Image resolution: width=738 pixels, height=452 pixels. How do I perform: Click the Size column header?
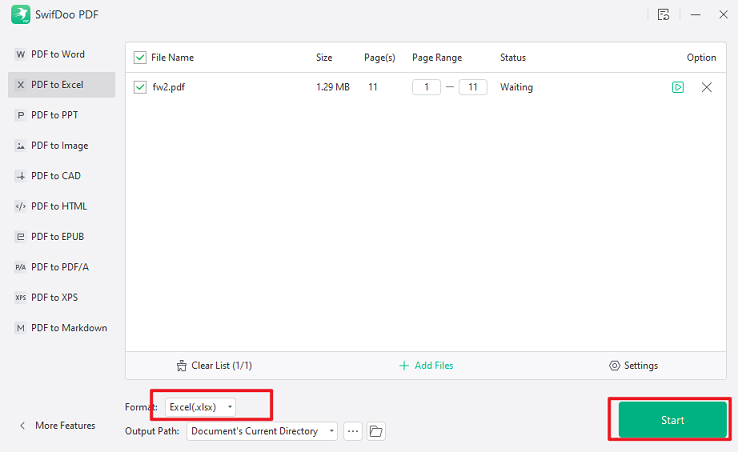[x=324, y=57]
